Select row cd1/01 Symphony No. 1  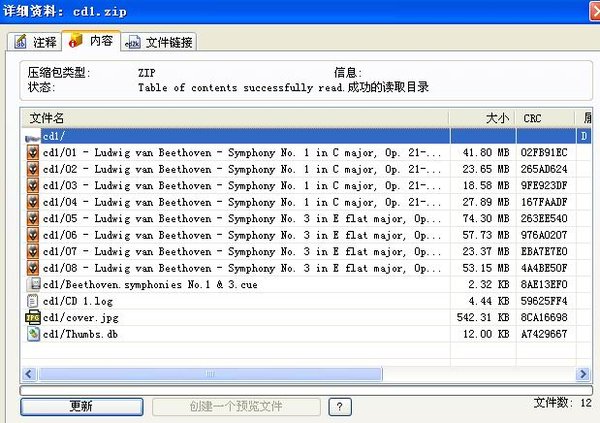[x=306, y=153]
